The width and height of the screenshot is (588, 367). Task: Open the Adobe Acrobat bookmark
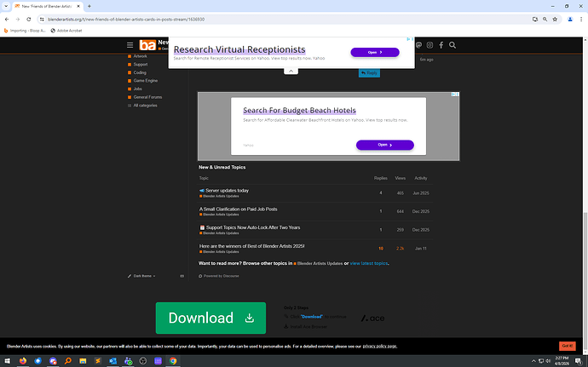click(66, 31)
